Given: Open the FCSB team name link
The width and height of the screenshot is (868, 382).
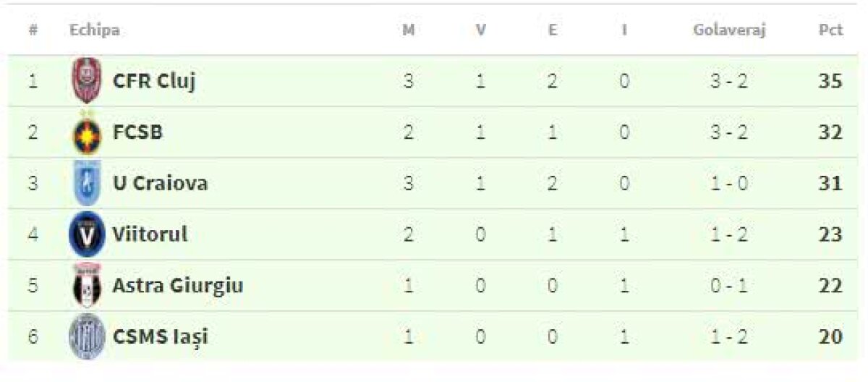Looking at the screenshot, I should [x=137, y=132].
